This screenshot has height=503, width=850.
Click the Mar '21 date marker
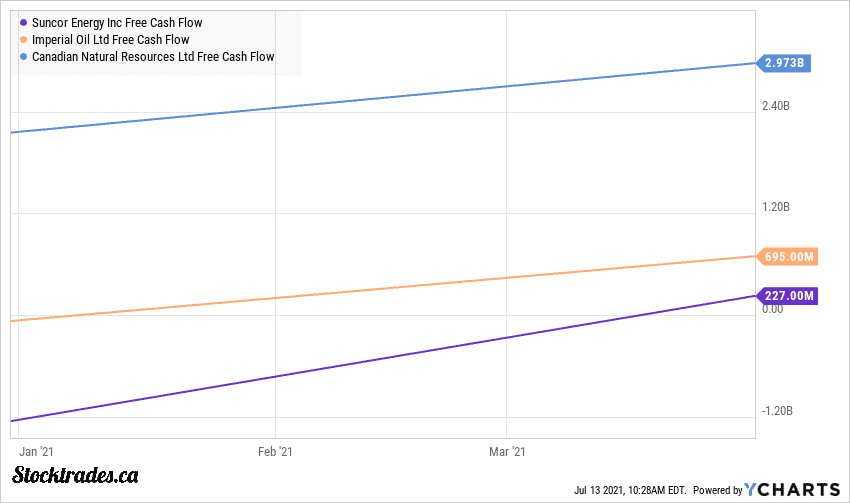[x=507, y=452]
